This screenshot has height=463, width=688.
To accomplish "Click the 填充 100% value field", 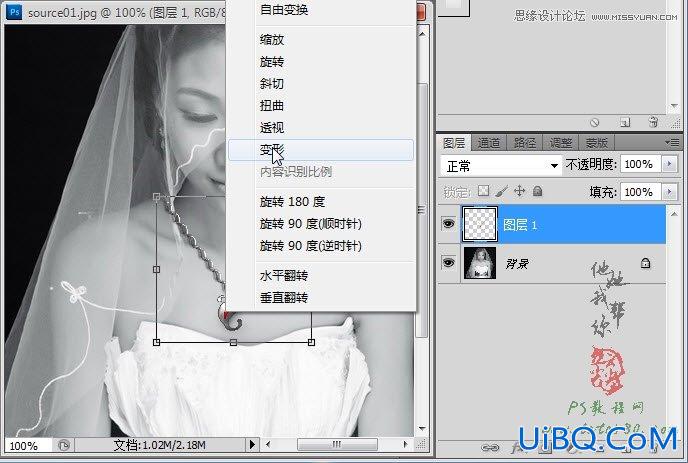I will click(x=641, y=192).
